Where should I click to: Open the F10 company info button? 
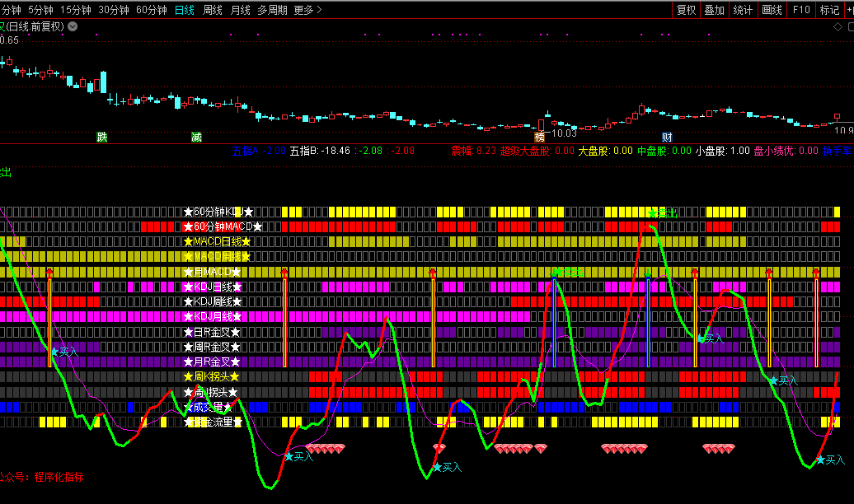point(801,10)
